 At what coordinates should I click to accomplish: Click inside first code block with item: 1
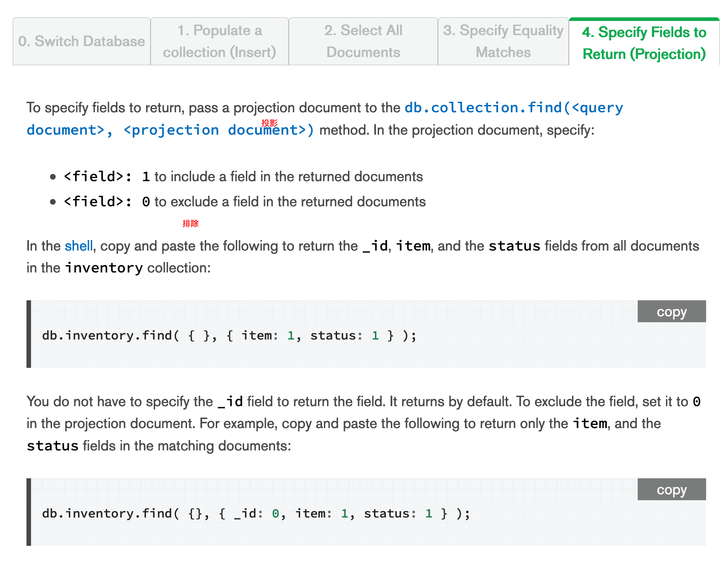(x=229, y=336)
